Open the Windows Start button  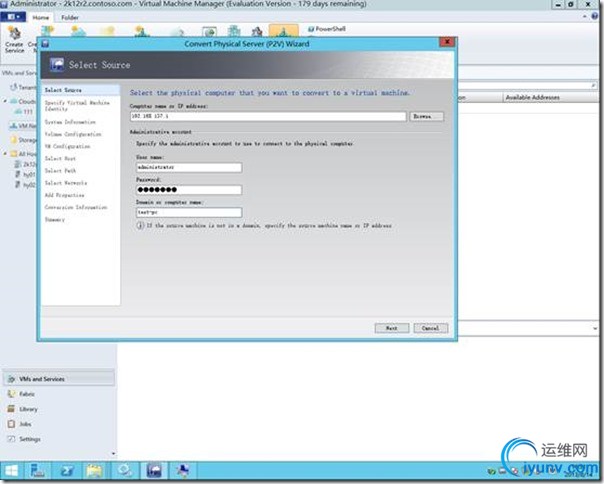[x=11, y=471]
